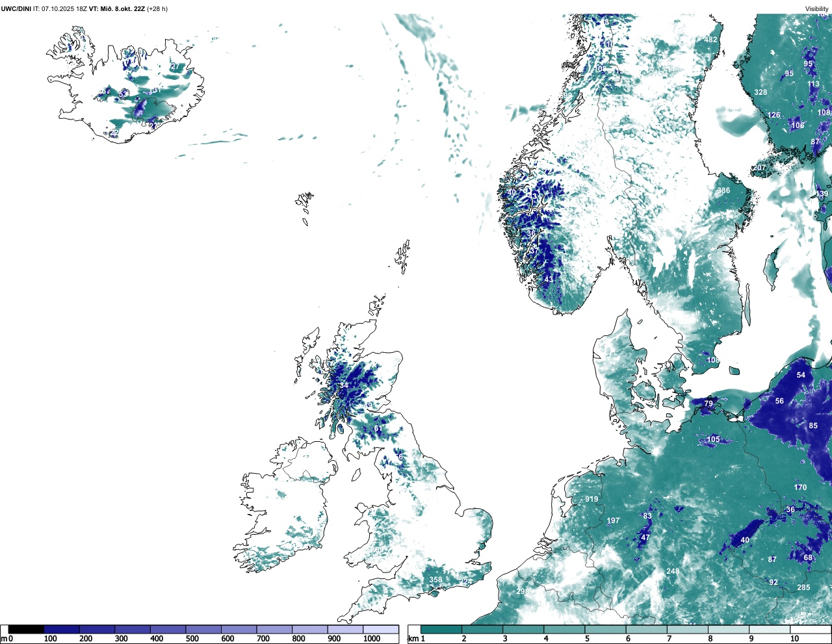Viewport: 832px width, 644px height.
Task: Click the 105 value in northern Germany
Action: [713, 439]
